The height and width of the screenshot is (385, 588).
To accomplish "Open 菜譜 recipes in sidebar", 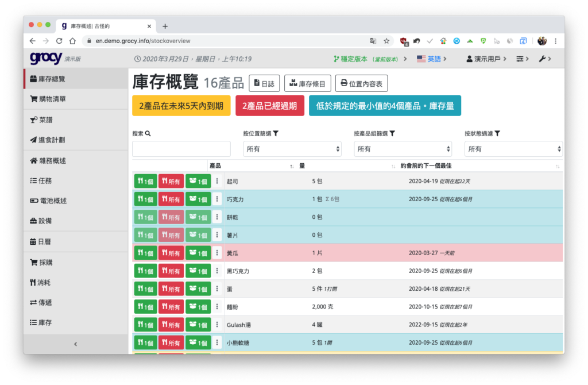I will [x=76, y=120].
